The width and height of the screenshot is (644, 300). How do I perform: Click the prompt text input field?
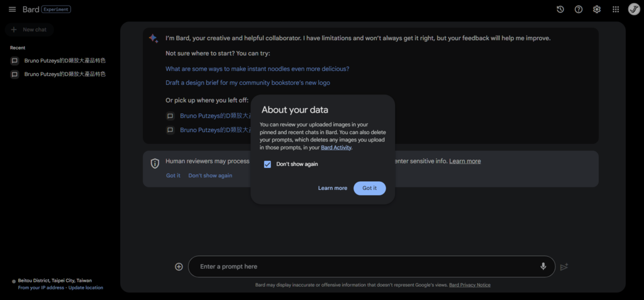pyautogui.click(x=365, y=267)
